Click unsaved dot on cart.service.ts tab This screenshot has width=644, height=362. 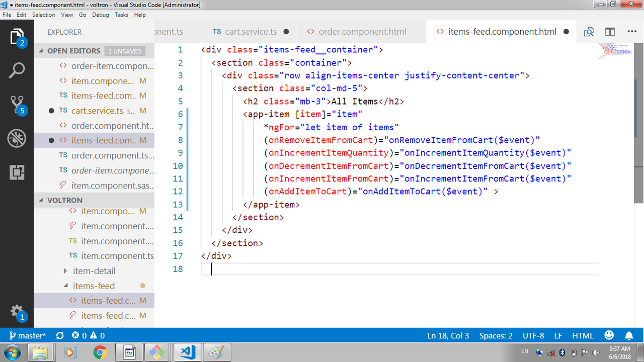286,32
